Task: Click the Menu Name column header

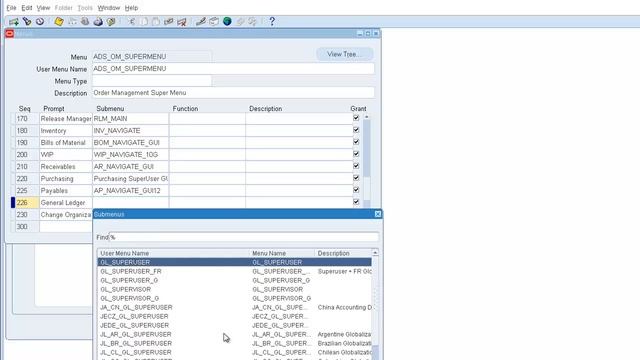Action: coord(282,253)
